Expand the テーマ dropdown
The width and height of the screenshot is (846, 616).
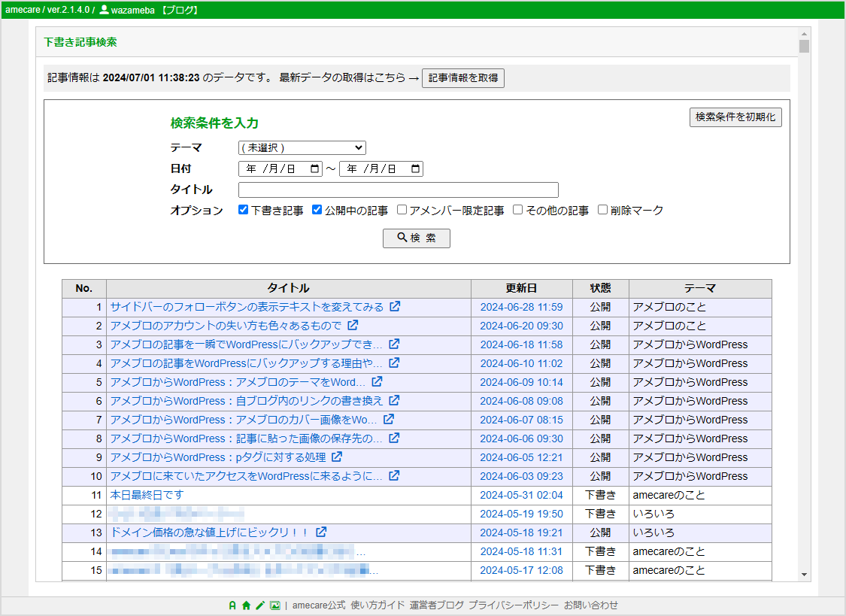pos(302,148)
